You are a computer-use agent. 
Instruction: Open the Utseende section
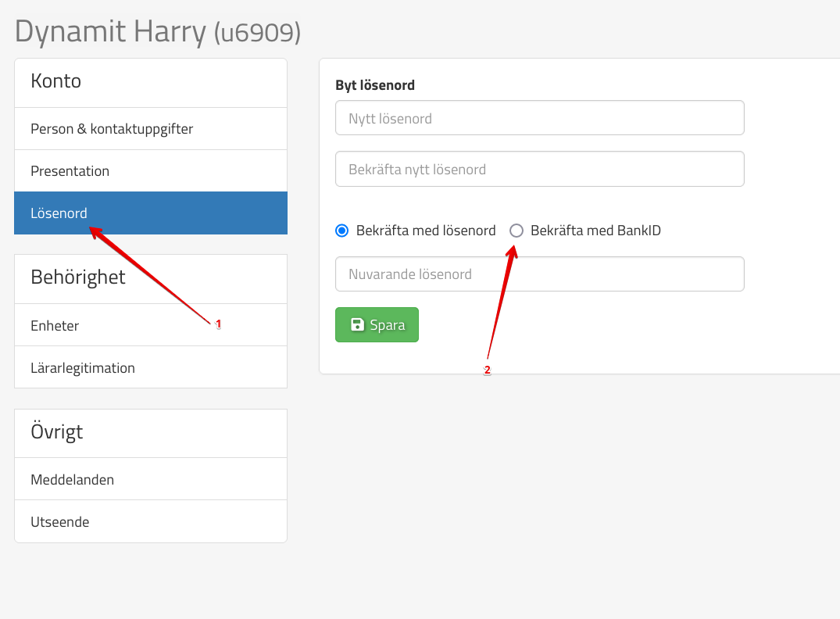coord(151,521)
